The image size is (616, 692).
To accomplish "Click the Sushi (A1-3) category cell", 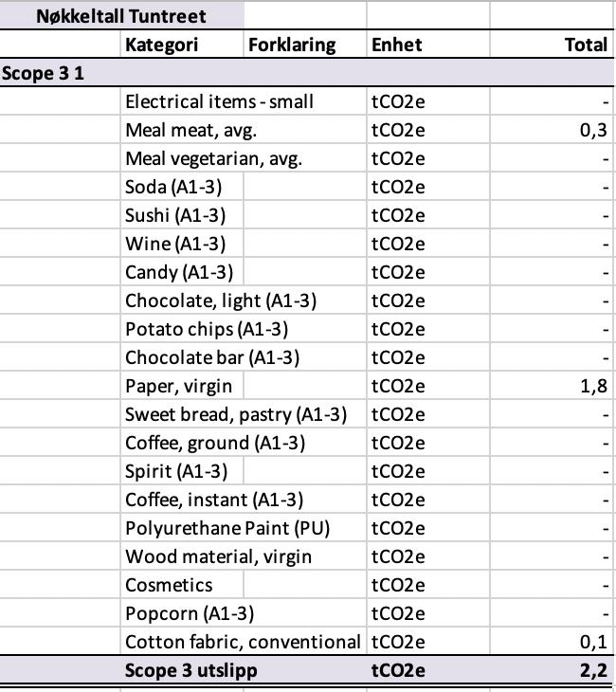I will pos(181,215).
